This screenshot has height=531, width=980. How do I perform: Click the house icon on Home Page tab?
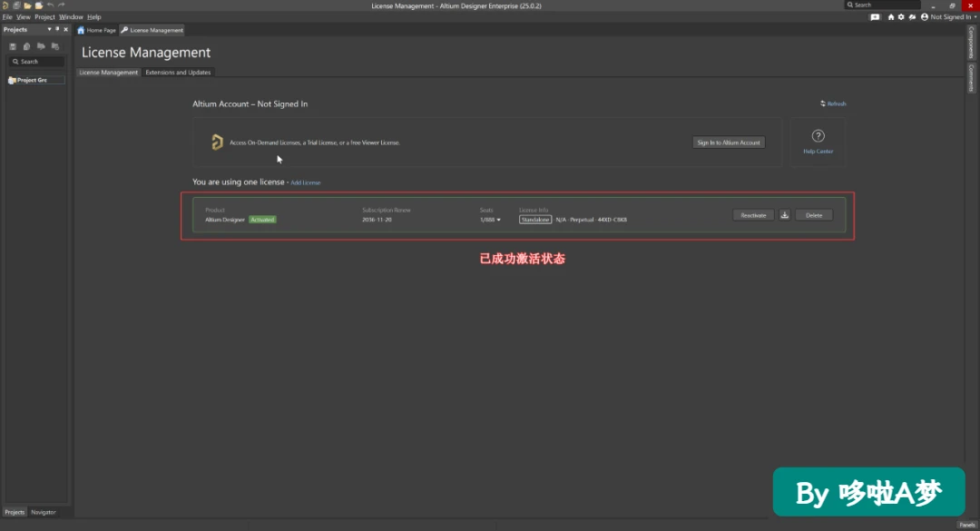point(81,30)
